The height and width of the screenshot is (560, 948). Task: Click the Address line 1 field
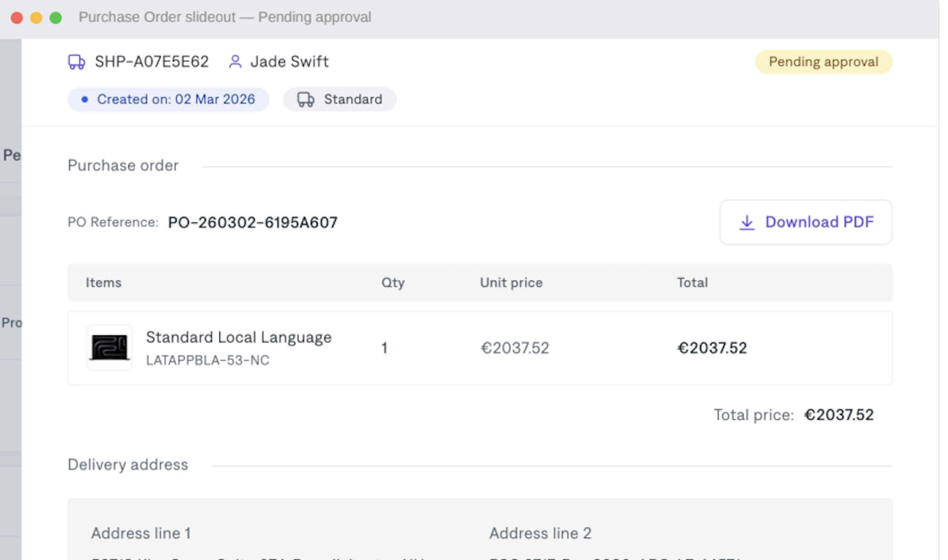(141, 533)
